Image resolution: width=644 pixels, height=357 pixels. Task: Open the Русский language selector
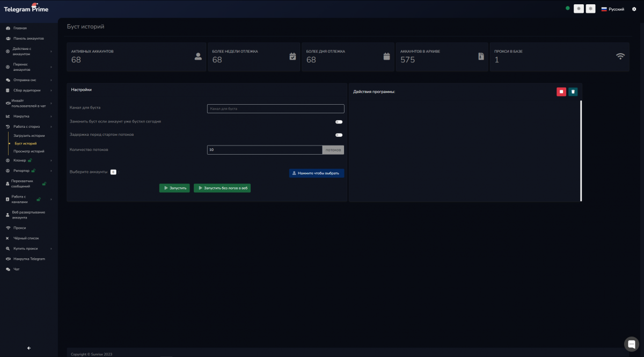[x=612, y=9]
